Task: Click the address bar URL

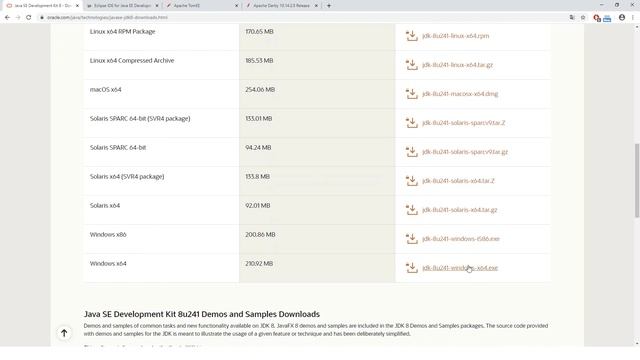Action: (x=107, y=18)
